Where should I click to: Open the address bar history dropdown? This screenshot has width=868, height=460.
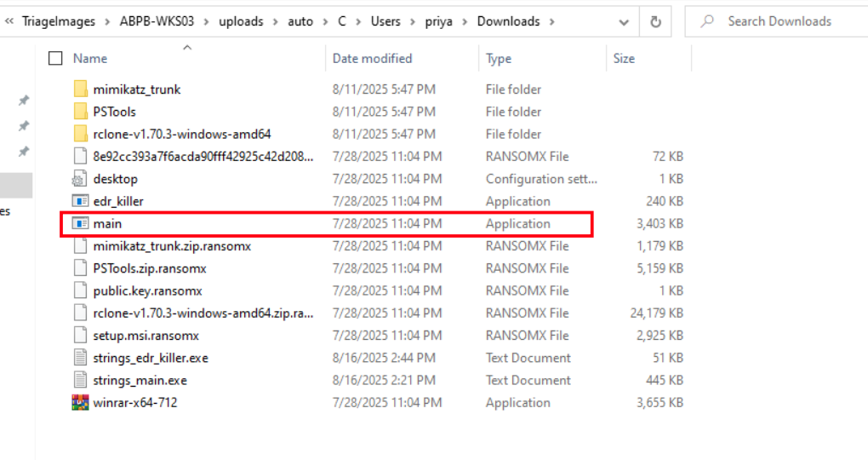coord(625,21)
